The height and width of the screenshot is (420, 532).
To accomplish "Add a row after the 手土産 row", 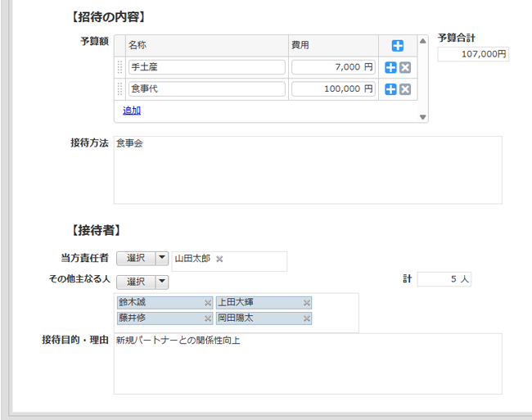I will pos(390,68).
